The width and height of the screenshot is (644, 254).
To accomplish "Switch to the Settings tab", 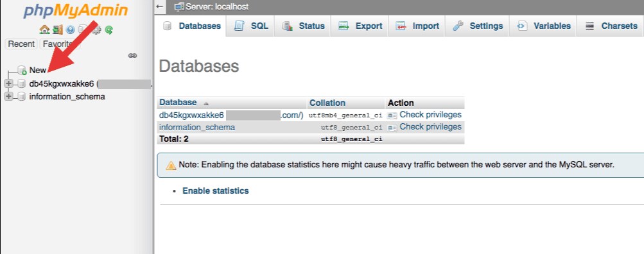I will click(x=478, y=26).
